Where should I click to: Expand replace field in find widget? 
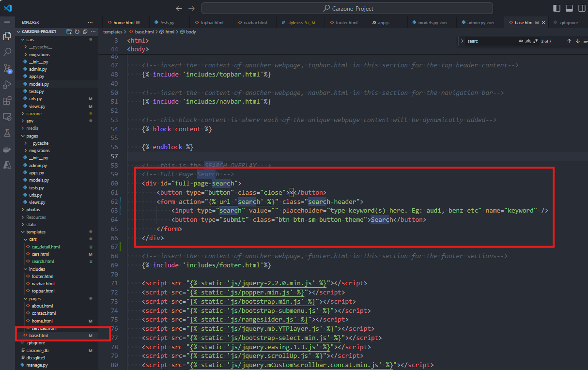[463, 41]
